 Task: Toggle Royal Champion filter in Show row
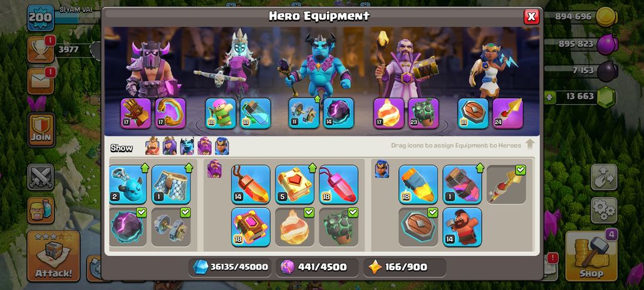222,146
